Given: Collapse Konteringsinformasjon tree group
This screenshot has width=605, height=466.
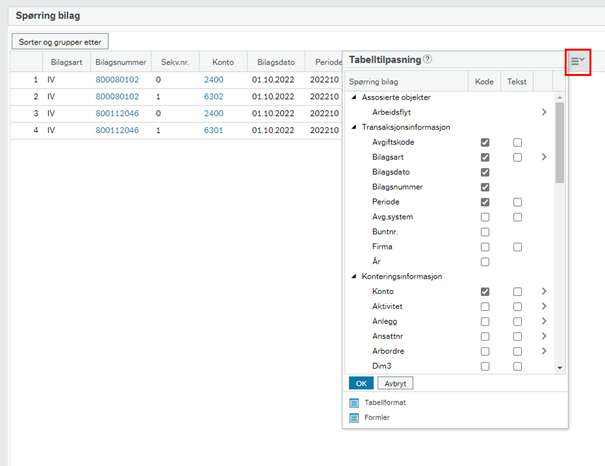Looking at the screenshot, I should coord(354,276).
